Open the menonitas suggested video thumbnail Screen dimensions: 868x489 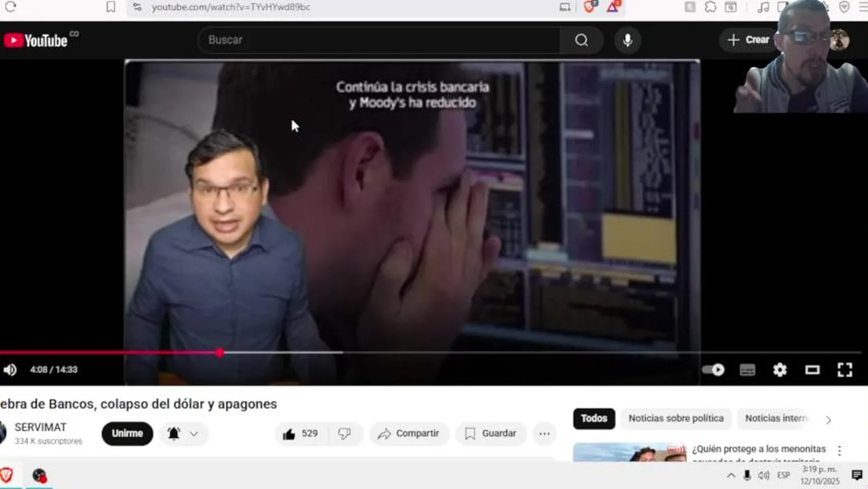click(630, 452)
